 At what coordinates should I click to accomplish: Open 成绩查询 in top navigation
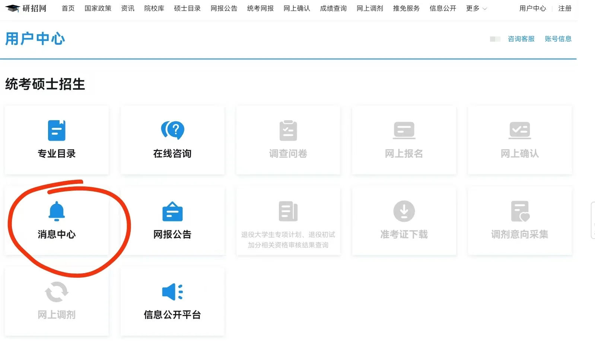coord(333,8)
